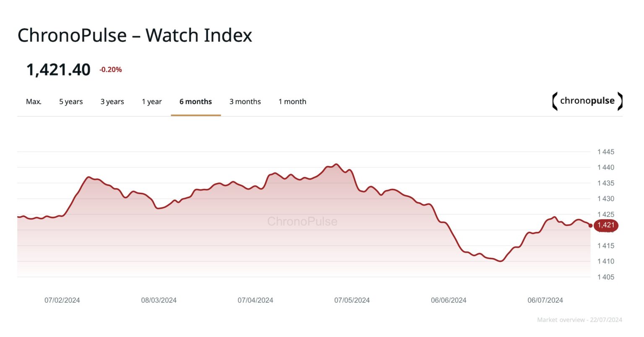Select the 1 month time range

pos(292,101)
